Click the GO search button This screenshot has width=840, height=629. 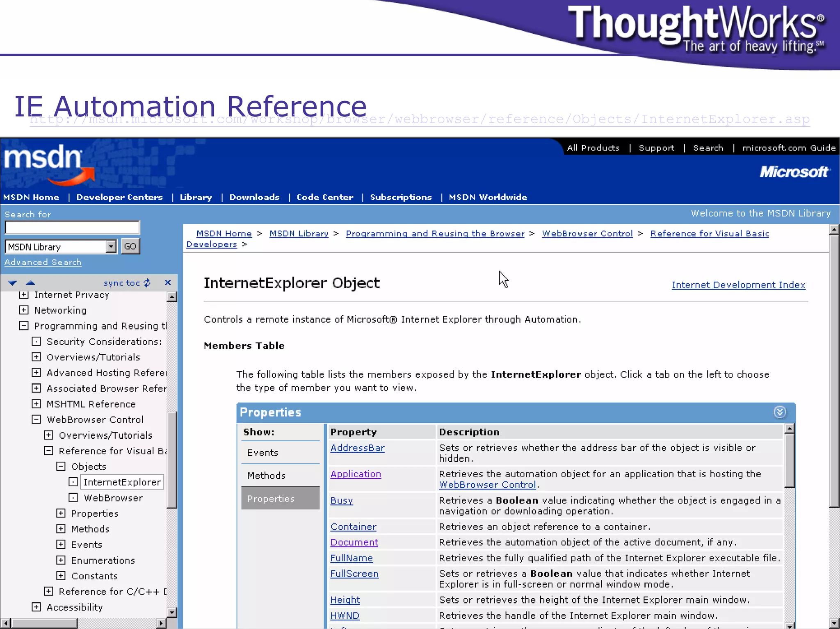point(130,246)
